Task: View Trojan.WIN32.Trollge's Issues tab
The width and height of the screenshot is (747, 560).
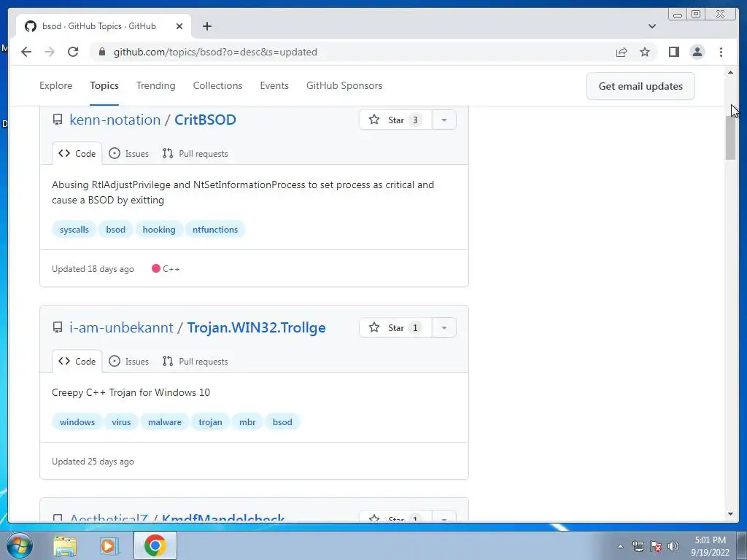Action: click(x=128, y=362)
